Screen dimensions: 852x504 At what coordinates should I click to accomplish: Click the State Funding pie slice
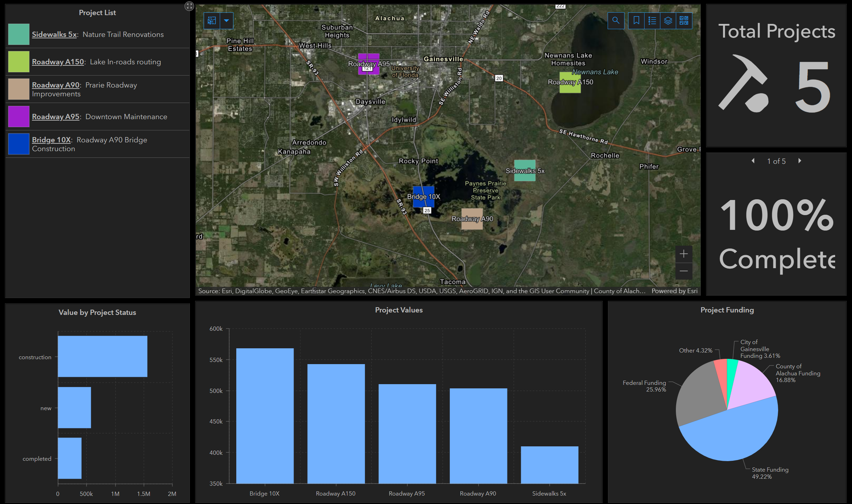731,436
